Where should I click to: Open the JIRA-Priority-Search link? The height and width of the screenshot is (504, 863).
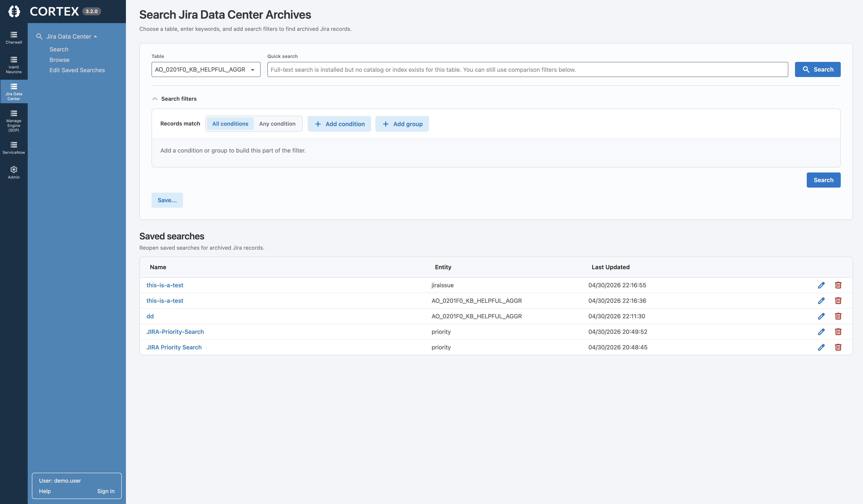(x=175, y=332)
